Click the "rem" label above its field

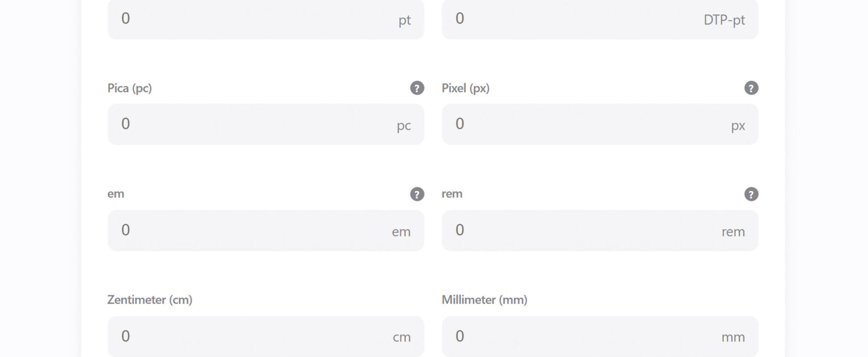pos(452,194)
